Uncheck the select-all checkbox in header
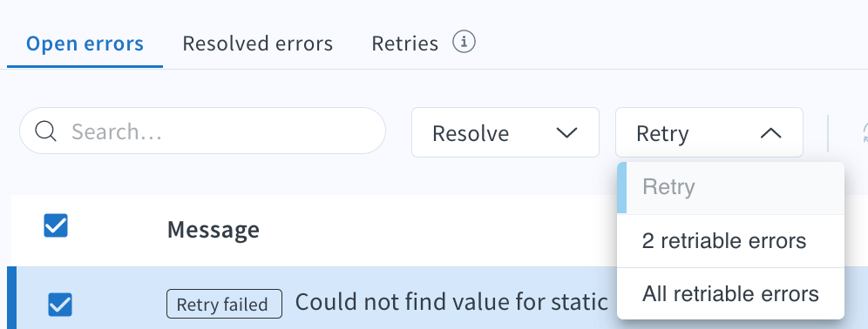This screenshot has height=329, width=868. coord(56,226)
